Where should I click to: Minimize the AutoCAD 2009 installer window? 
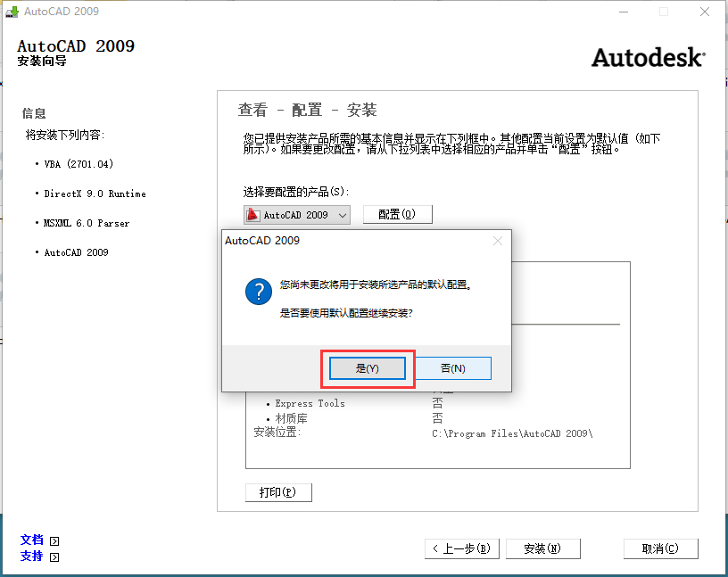point(624,12)
